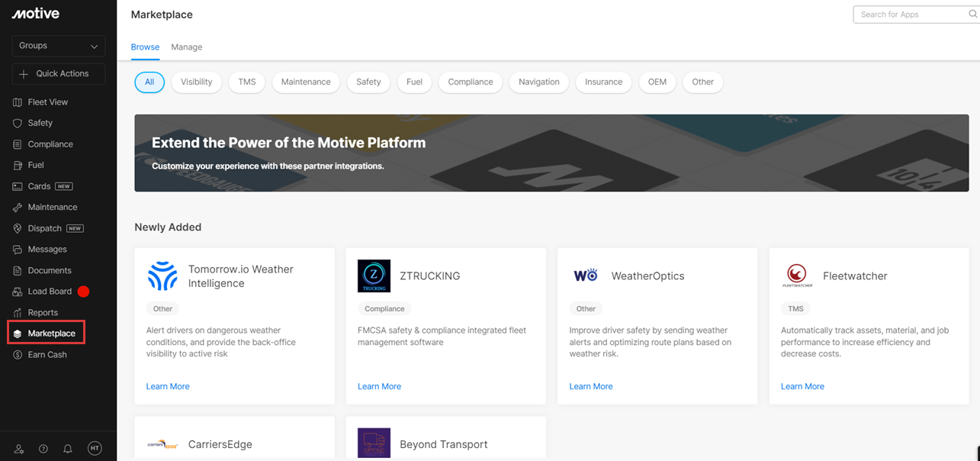Filter apps by Compliance category
The height and width of the screenshot is (461, 980).
(471, 82)
